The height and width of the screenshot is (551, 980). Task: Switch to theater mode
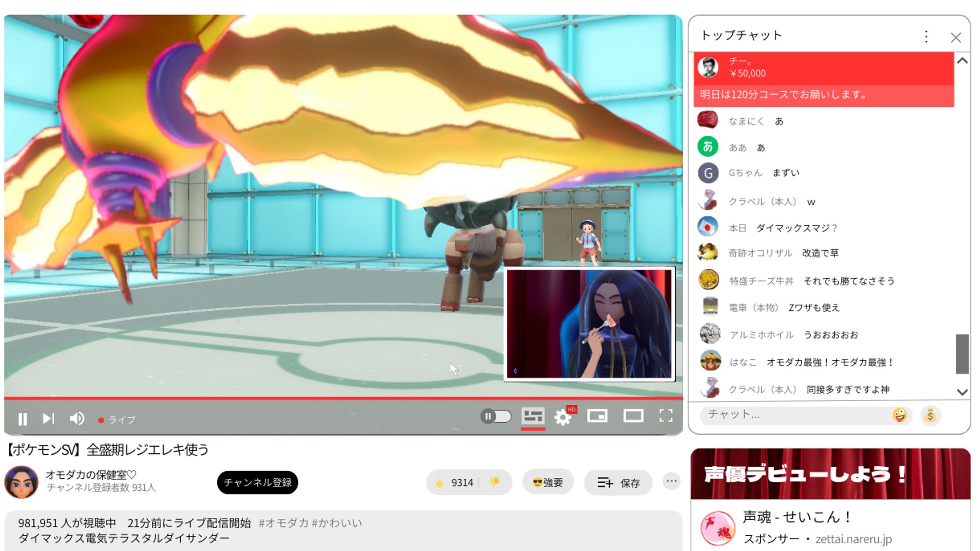[633, 416]
